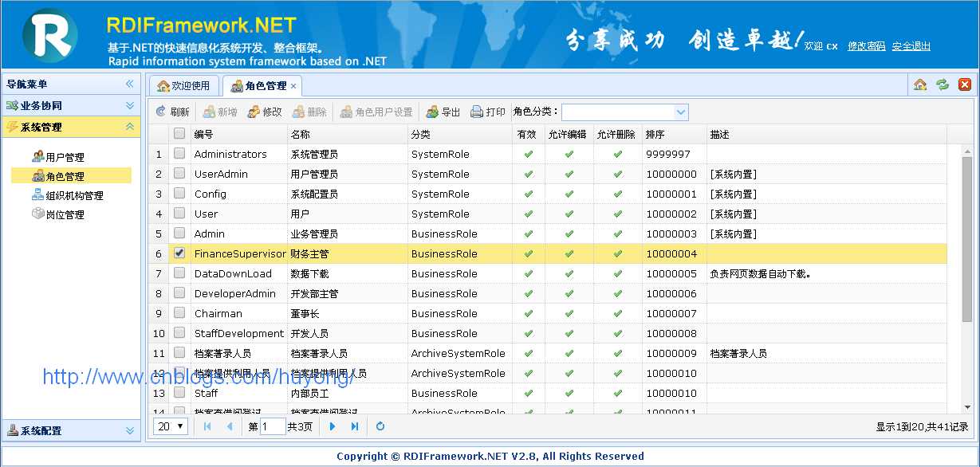Check the UserAdmin row checkbox
Screen dimensions: 980x467
point(179,174)
